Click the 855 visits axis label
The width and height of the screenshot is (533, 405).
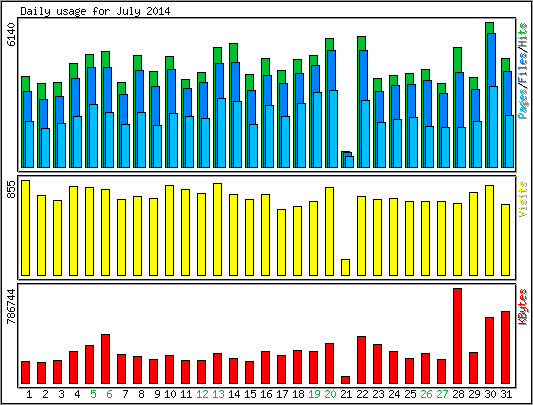click(11, 190)
